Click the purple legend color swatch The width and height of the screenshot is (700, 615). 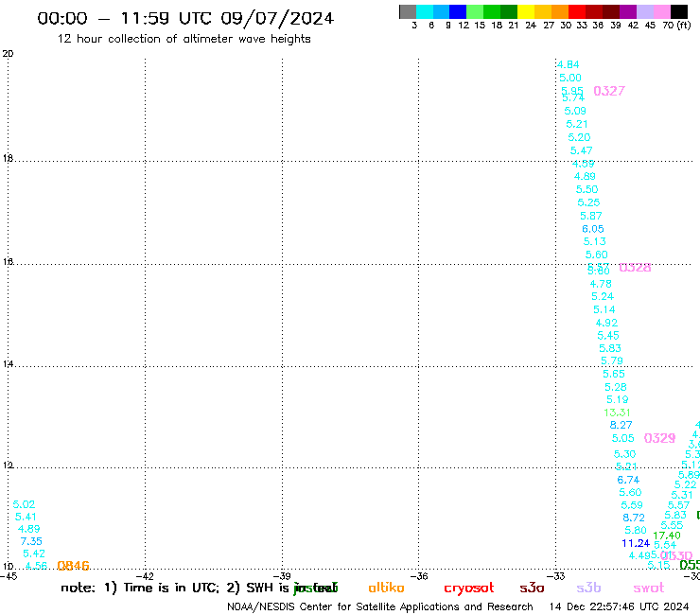pos(628,11)
